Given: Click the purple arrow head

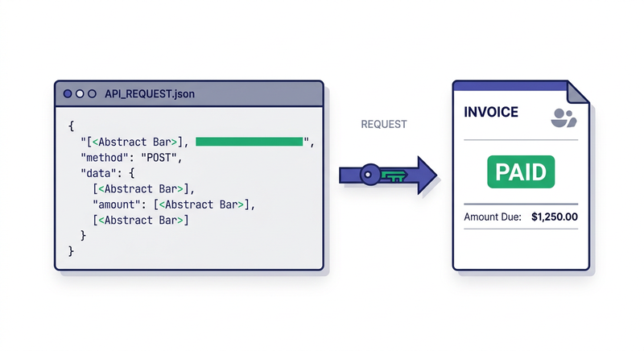Looking at the screenshot, I should 427,175.
